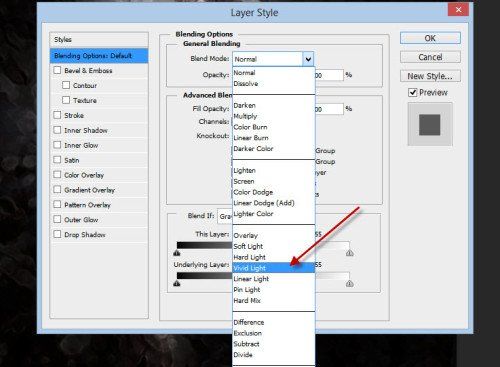Open the Blend If dropdown
This screenshot has height=367, width=500.
coord(225,217)
